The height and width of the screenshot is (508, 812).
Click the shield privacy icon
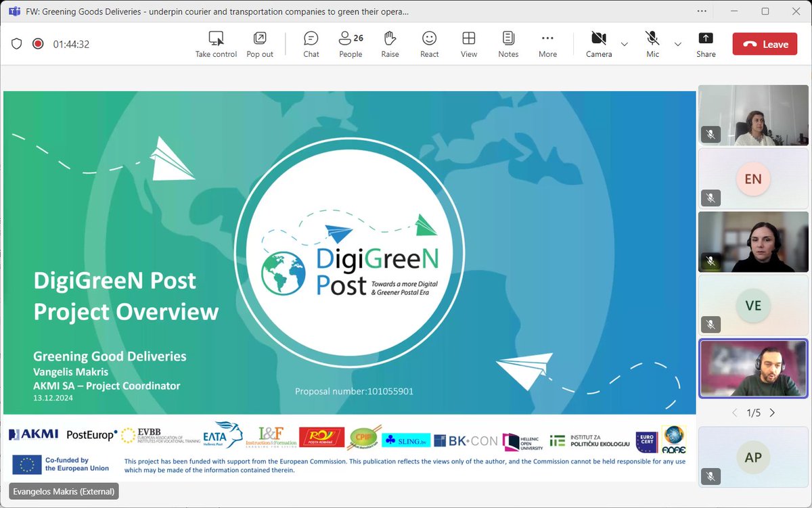click(17, 44)
